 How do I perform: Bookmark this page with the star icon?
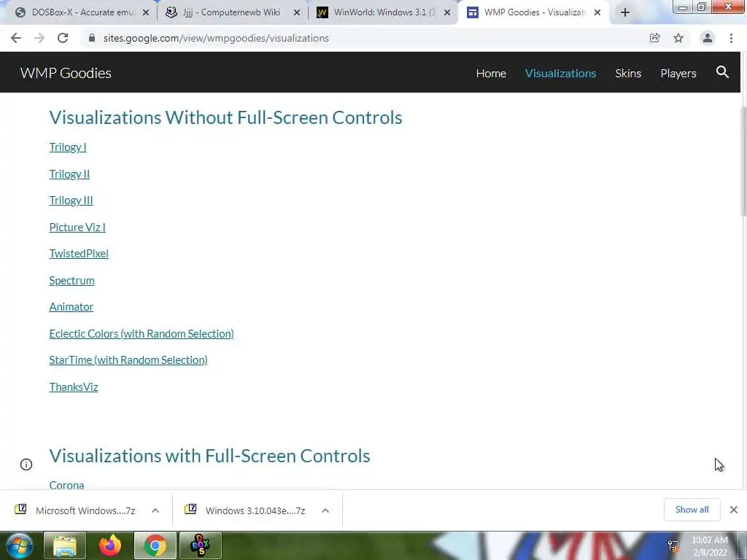point(678,38)
